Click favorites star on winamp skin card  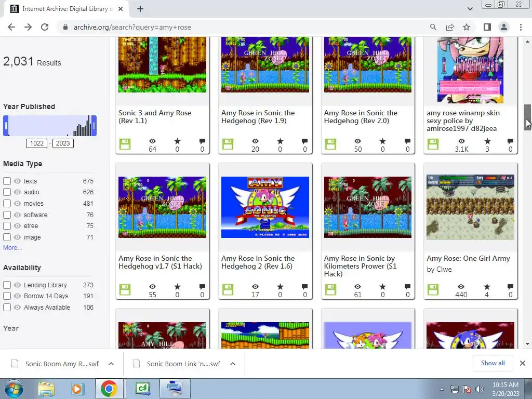[x=487, y=141]
